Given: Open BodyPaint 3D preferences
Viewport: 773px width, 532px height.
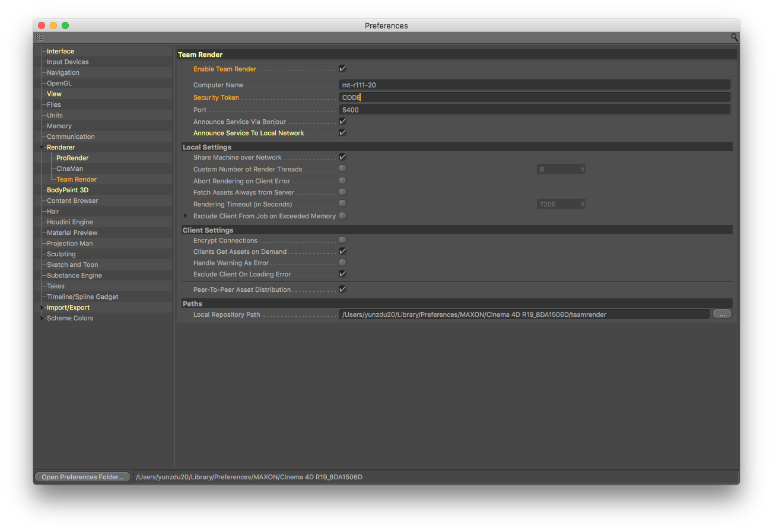Looking at the screenshot, I should click(x=68, y=190).
